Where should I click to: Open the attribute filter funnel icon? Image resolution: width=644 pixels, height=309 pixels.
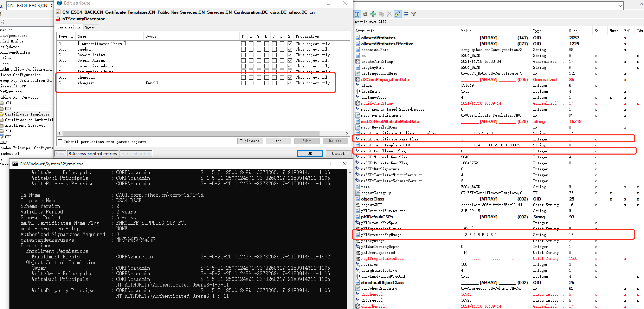(414, 14)
